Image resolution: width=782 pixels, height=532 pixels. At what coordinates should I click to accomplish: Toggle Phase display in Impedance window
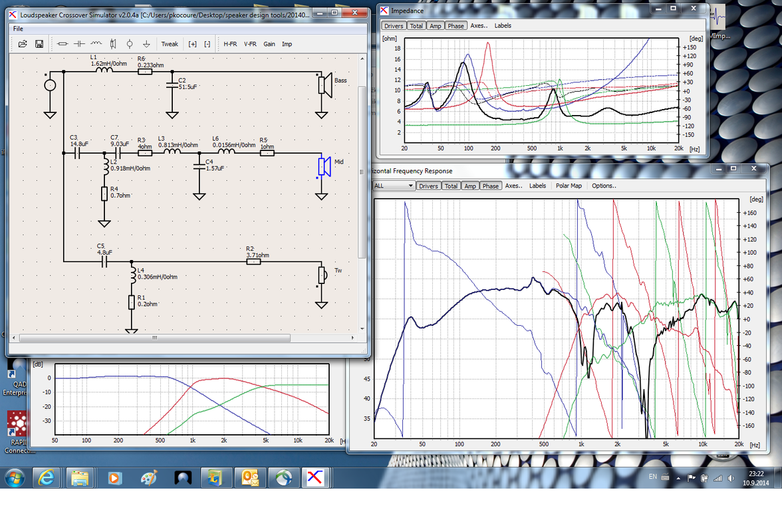pos(456,26)
